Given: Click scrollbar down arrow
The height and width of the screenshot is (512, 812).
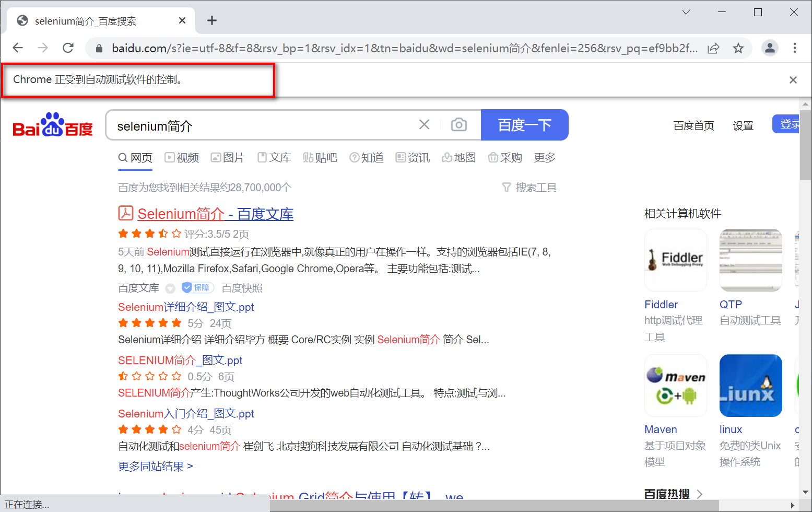Looking at the screenshot, I should [805, 492].
